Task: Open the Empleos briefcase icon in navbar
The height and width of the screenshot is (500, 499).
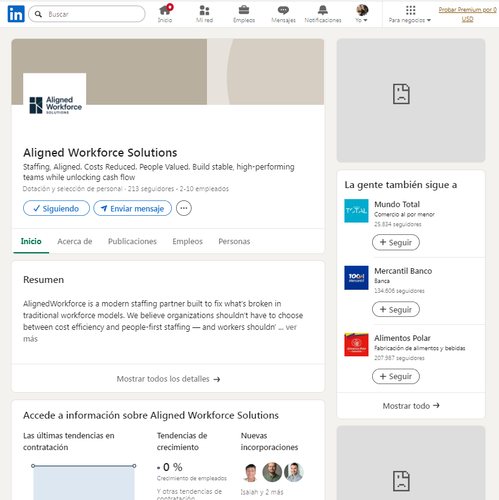Action: coord(244,14)
